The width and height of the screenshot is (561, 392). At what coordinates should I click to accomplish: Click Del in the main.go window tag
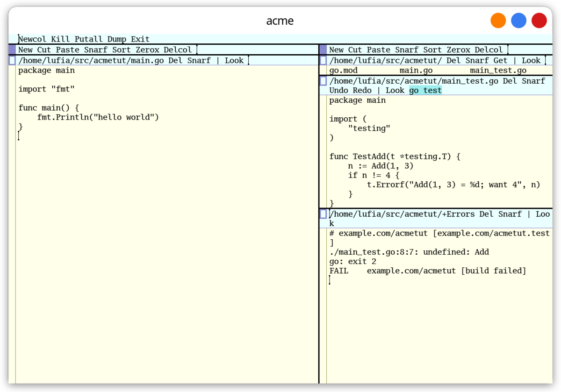[x=175, y=60]
